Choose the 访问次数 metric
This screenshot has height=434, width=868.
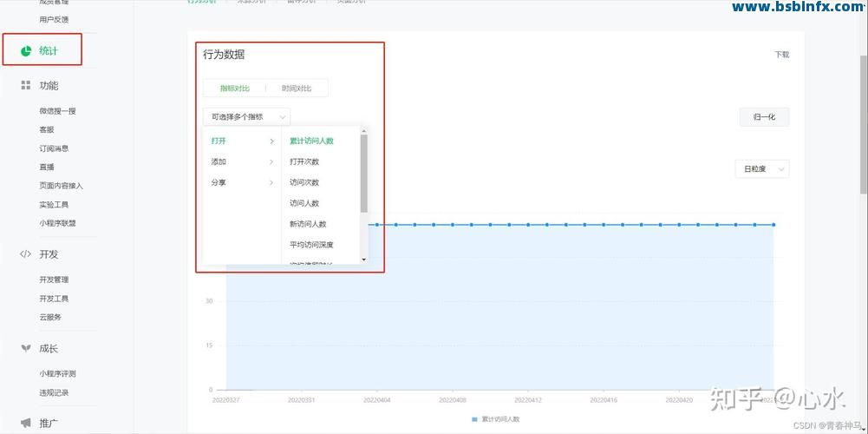click(304, 182)
